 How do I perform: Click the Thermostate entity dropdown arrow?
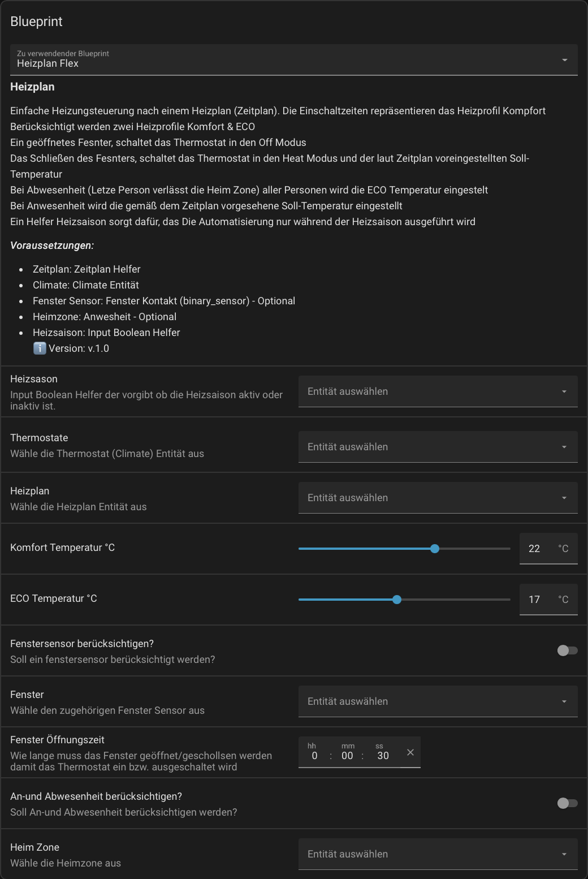click(x=564, y=447)
